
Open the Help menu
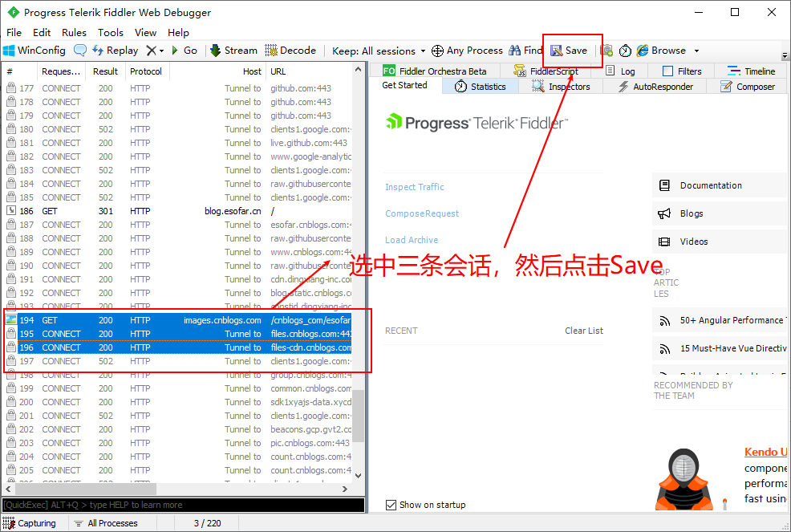coord(178,32)
